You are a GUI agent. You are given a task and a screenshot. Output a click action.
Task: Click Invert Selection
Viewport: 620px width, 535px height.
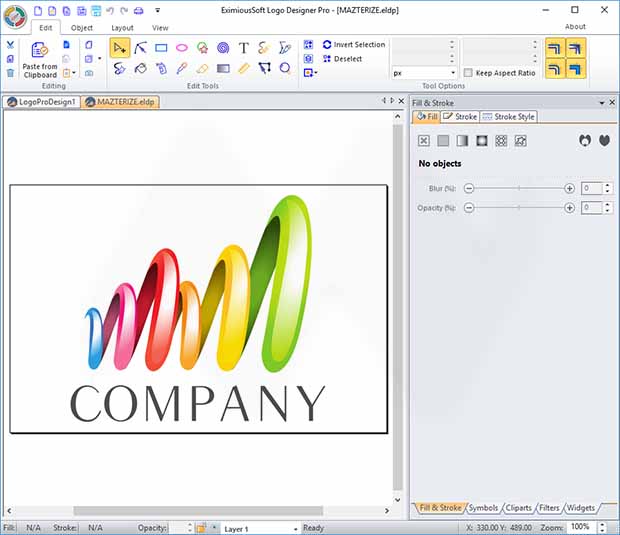click(x=354, y=44)
